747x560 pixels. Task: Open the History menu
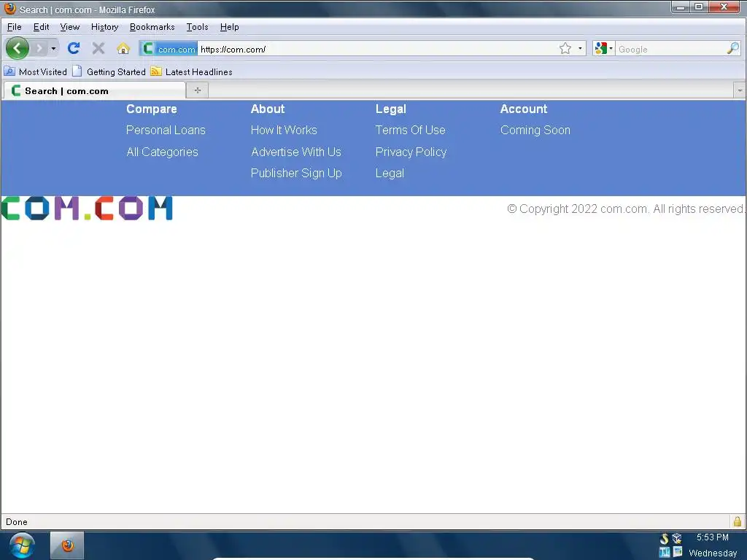(104, 27)
